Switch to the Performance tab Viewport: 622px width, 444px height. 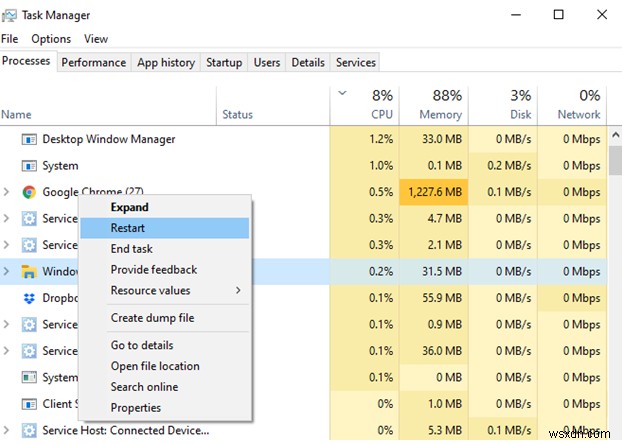(94, 62)
